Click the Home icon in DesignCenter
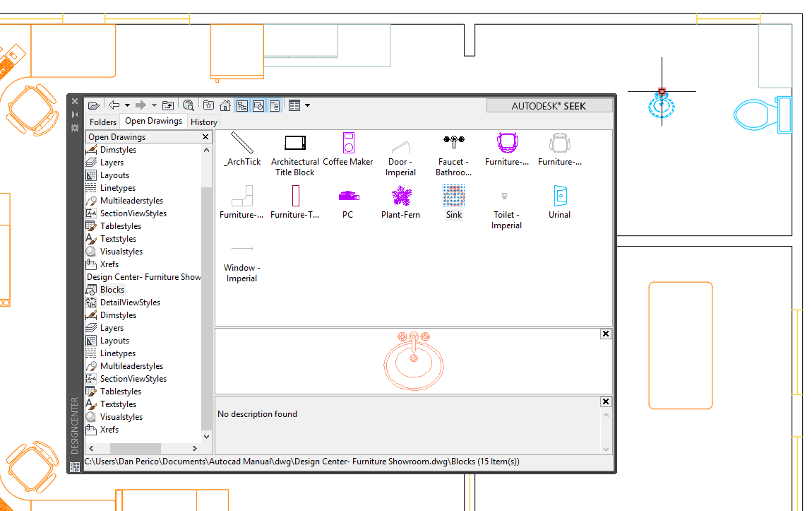Screen dimensions: 812x511 [225, 105]
